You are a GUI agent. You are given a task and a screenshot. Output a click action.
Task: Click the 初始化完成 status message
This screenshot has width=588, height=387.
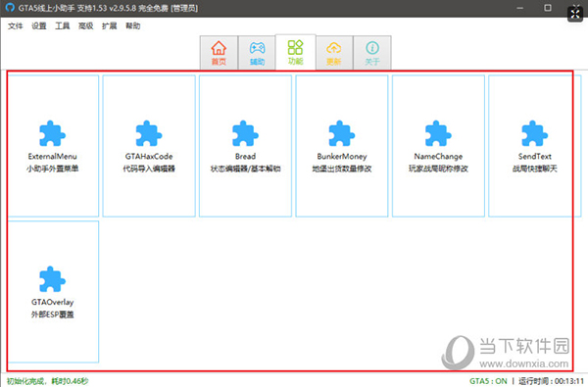48,381
